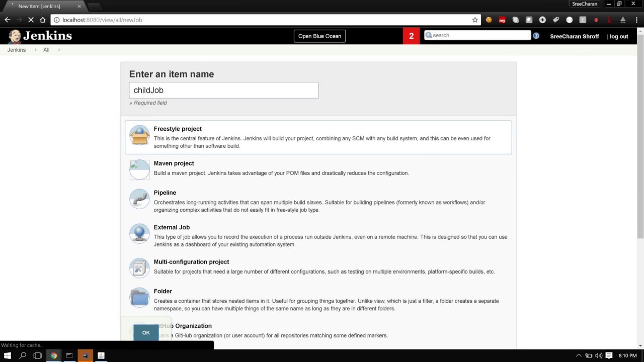The image size is (644, 362).
Task: Focus the Jenkins search box
Action: coord(477,35)
